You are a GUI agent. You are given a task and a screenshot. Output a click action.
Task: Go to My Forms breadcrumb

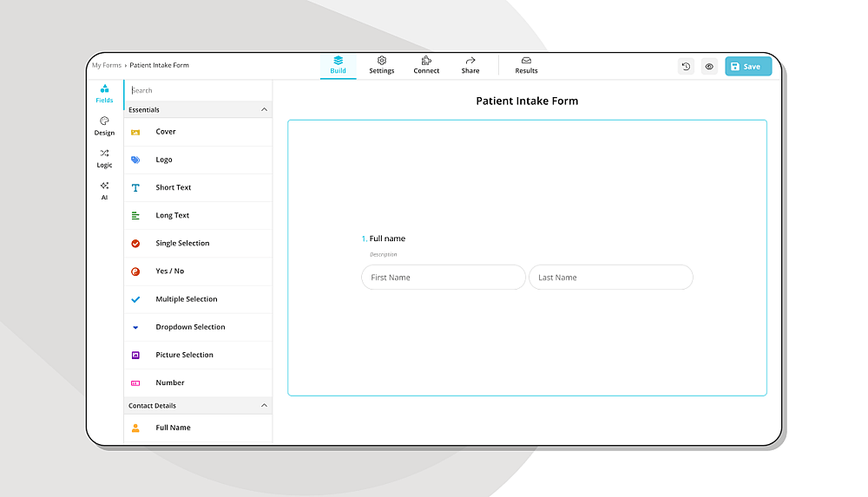tap(106, 65)
